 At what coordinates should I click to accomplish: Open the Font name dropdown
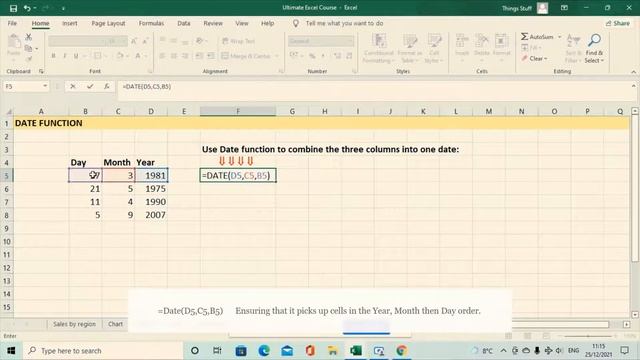click(102, 41)
